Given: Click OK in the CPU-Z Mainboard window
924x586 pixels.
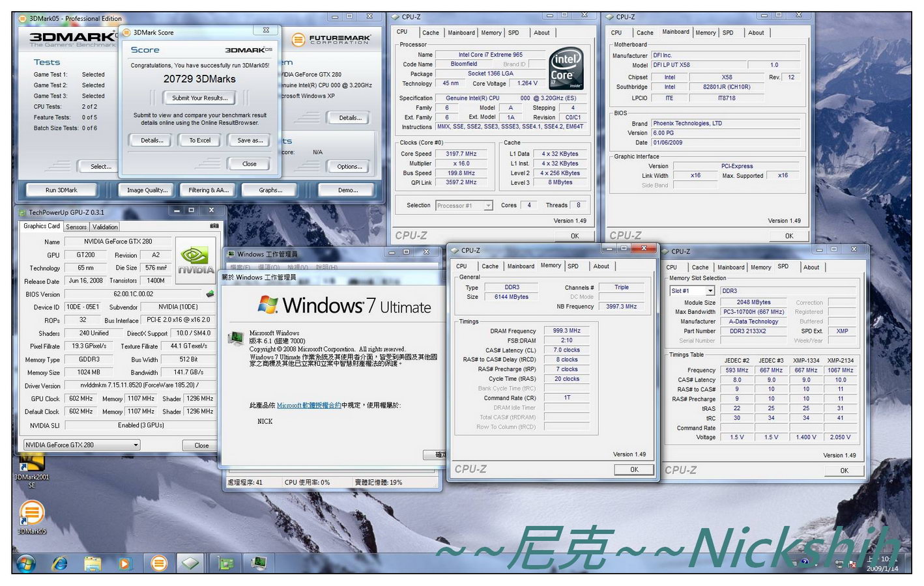Looking at the screenshot, I should point(788,236).
